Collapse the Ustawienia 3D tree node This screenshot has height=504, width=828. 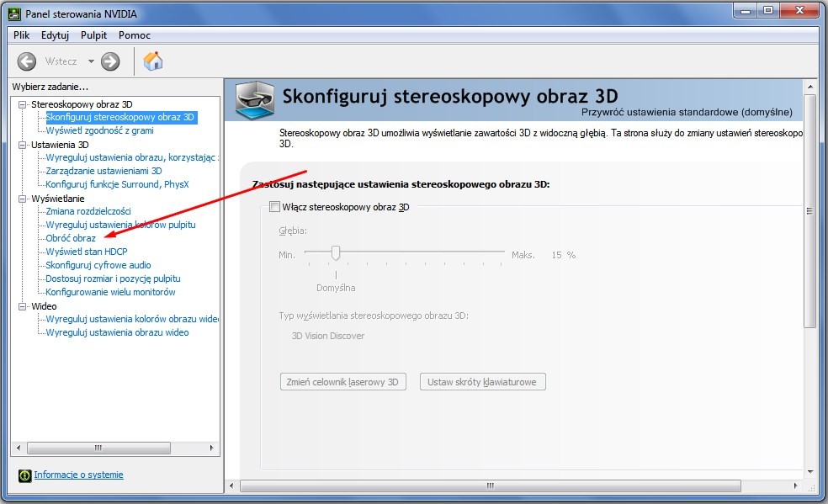point(22,145)
